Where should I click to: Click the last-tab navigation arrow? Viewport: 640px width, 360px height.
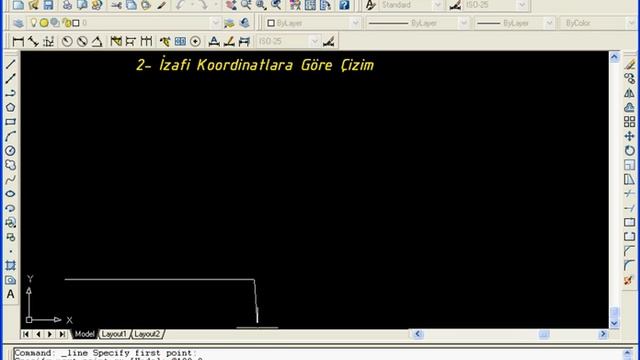pyautogui.click(x=62, y=334)
